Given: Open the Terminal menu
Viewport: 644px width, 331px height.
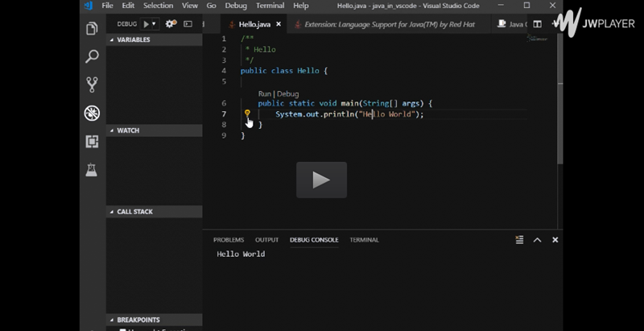Looking at the screenshot, I should coord(270,6).
